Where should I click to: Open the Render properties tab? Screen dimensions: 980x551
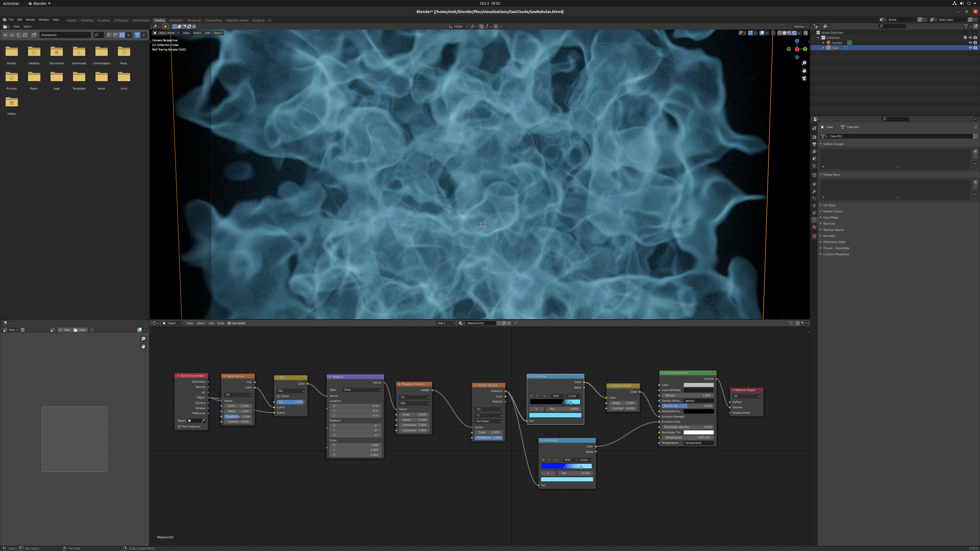(x=814, y=137)
